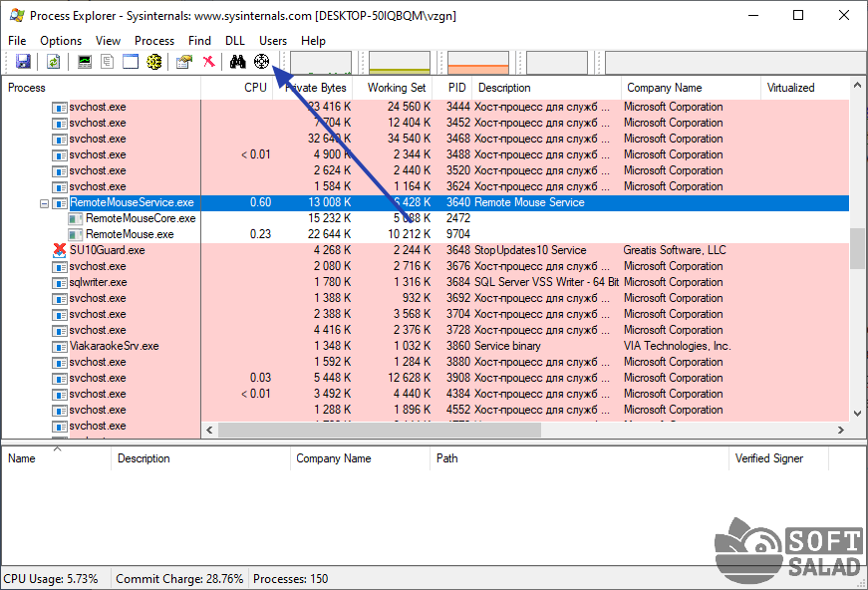
Task: Click the RemoteMouseService.exe process icon
Action: (x=59, y=203)
